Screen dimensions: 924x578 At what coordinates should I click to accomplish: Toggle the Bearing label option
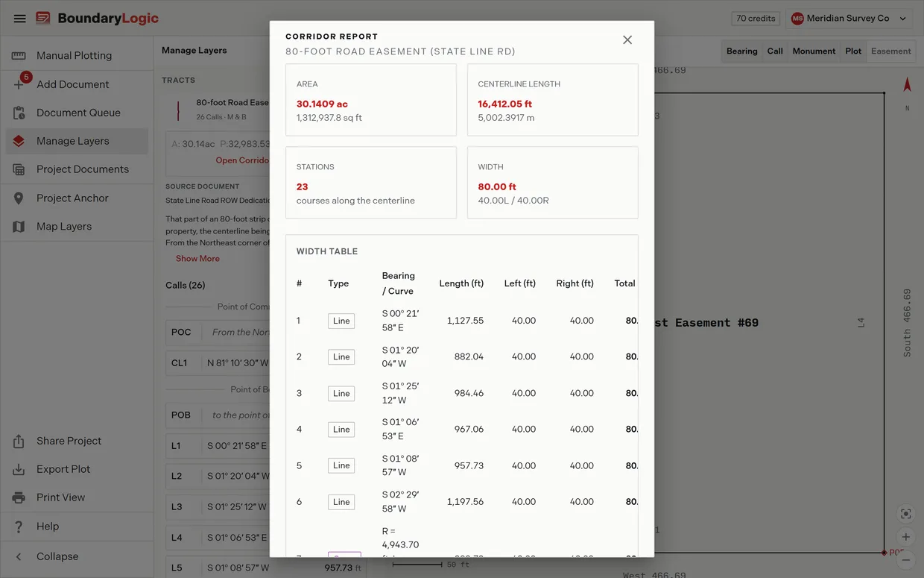point(742,51)
